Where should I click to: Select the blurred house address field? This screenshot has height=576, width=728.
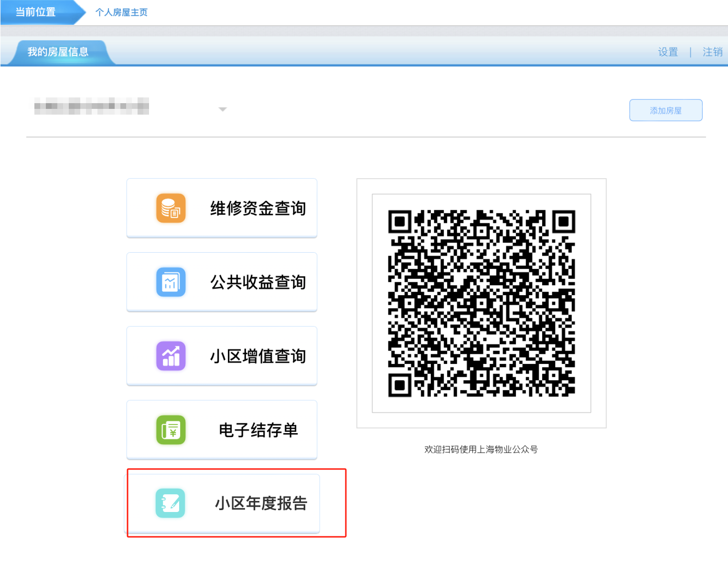[x=92, y=106]
